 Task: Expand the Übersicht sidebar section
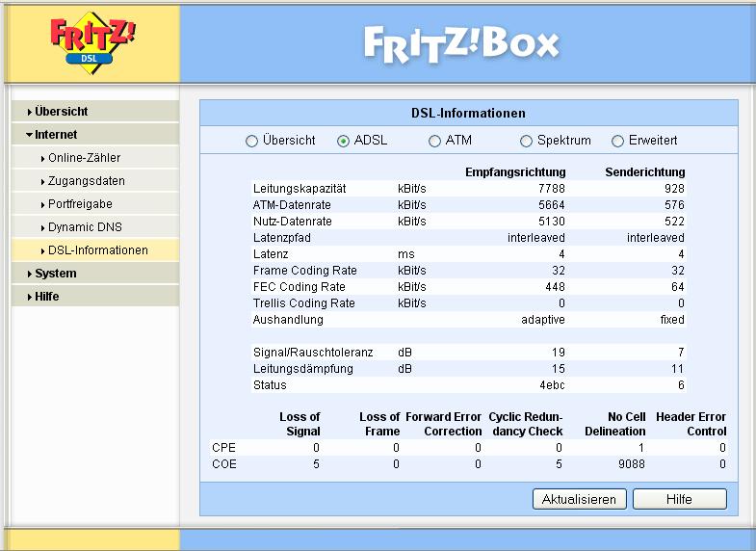point(61,112)
